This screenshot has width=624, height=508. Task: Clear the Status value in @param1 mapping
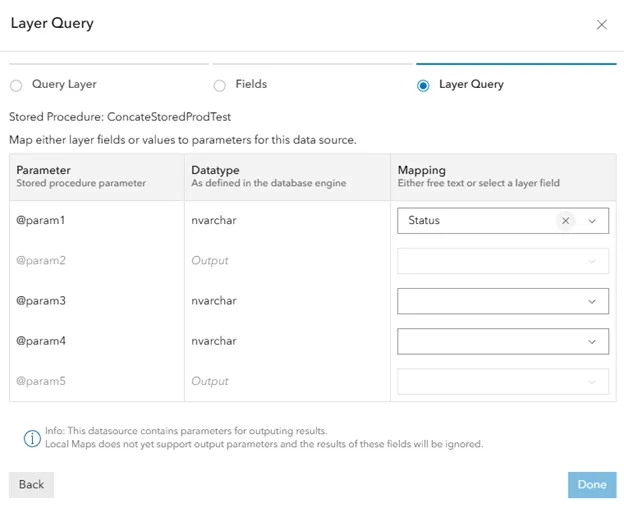click(x=565, y=221)
